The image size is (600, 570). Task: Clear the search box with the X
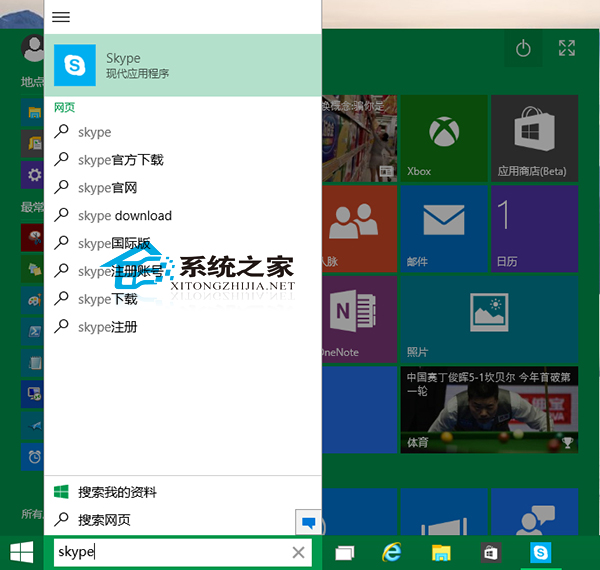(x=298, y=553)
